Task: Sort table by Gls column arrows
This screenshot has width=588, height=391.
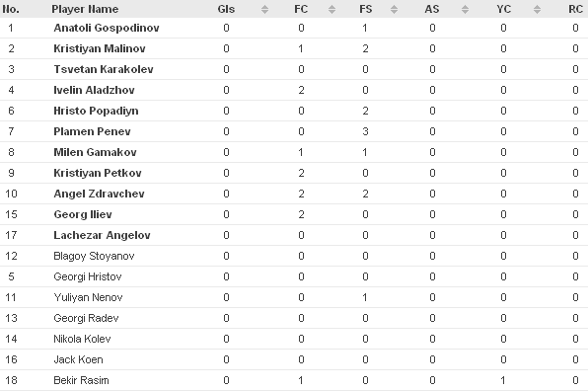Action: pos(264,10)
